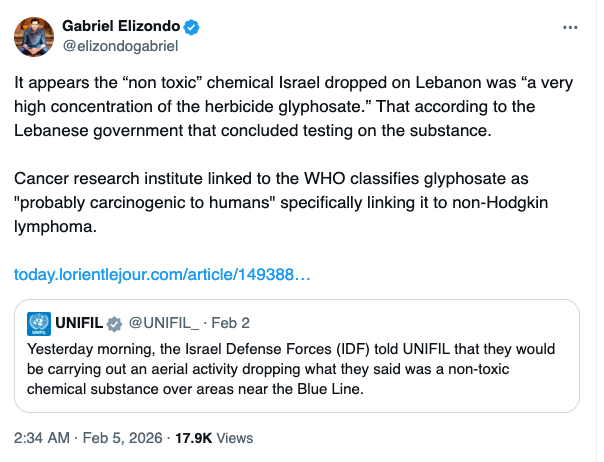Click the 2:34 AM timestamp
604x462 pixels.
[x=41, y=438]
